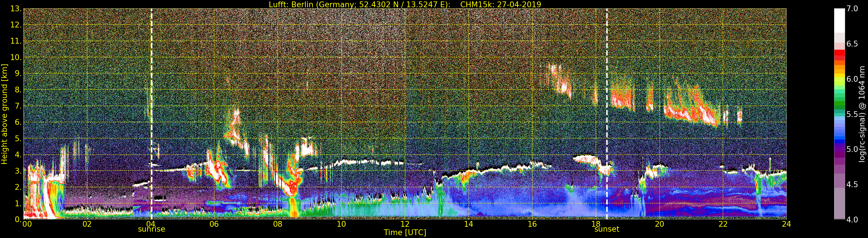Click the plot title 'Lufft: Berlin (Germany...'
868x238 pixels.
click(x=405, y=4)
